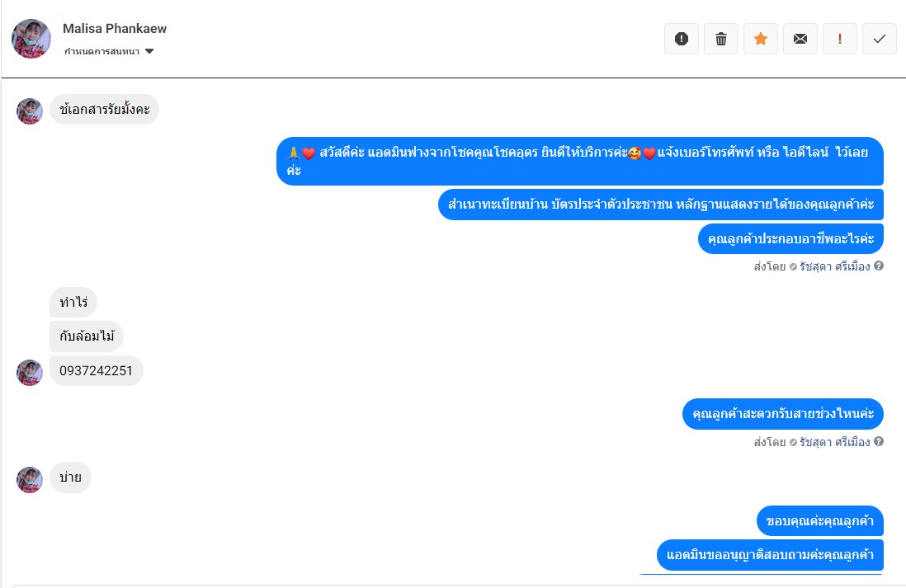The width and height of the screenshot is (906, 588).
Task: Click the กำหนดการสนทนา label
Action: [101, 51]
